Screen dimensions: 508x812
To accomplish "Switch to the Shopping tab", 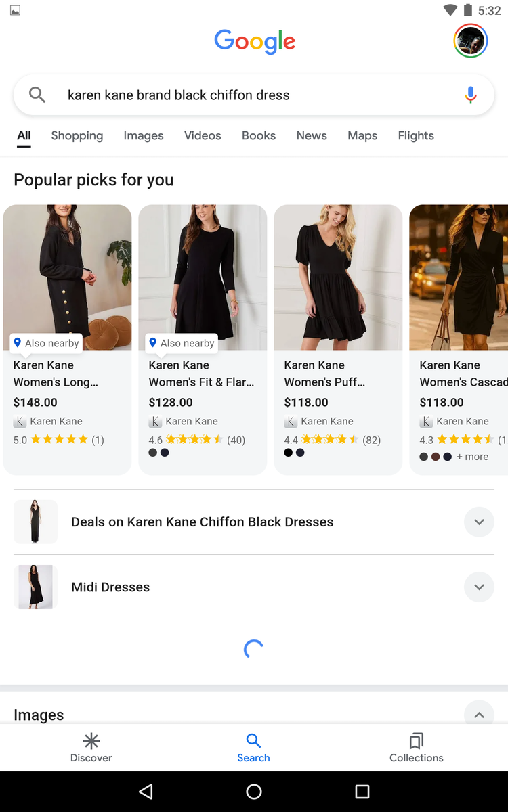I will click(x=77, y=135).
